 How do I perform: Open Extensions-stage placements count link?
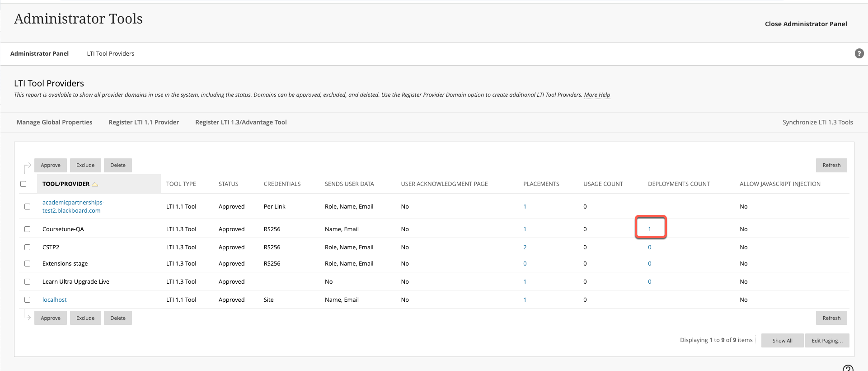(525, 263)
